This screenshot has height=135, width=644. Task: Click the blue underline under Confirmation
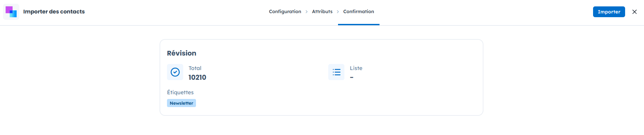click(x=358, y=24)
